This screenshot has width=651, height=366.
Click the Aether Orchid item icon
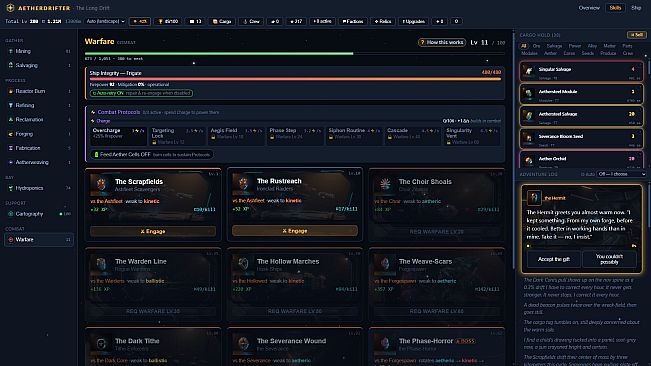[x=529, y=160]
